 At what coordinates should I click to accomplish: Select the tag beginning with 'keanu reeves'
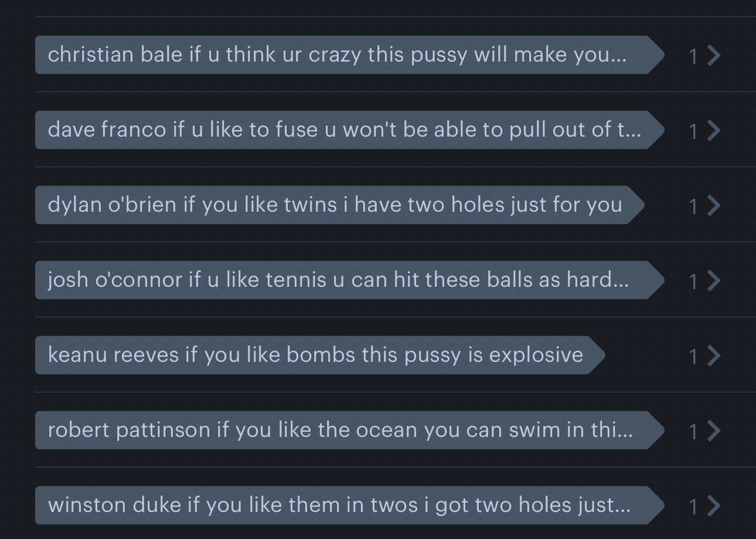tap(320, 355)
